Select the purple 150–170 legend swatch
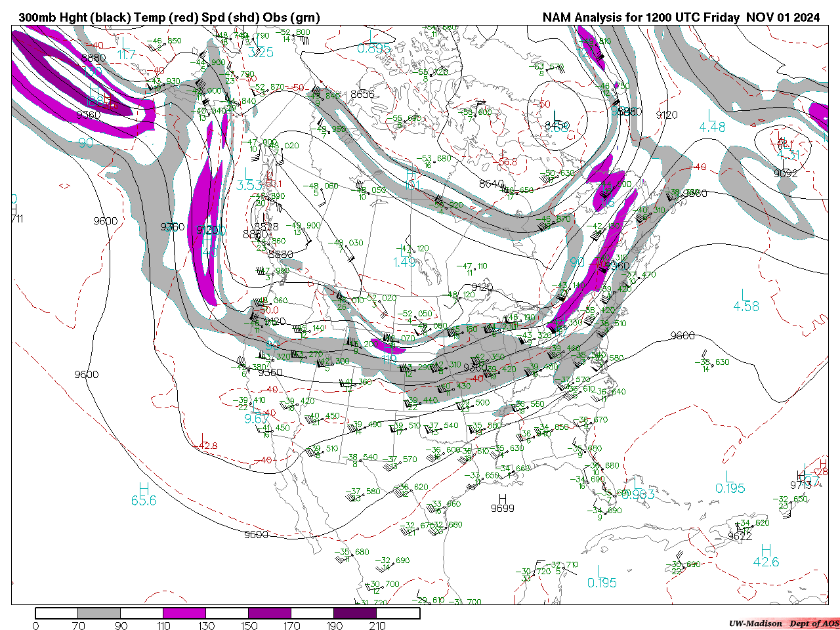This screenshot has height=630, width=840. point(270,613)
